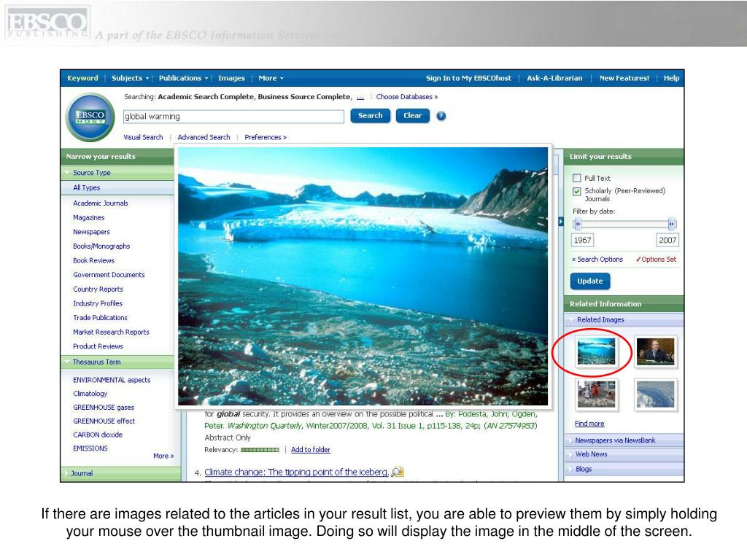
Task: Click the blue help question mark icon
Action: tap(441, 116)
